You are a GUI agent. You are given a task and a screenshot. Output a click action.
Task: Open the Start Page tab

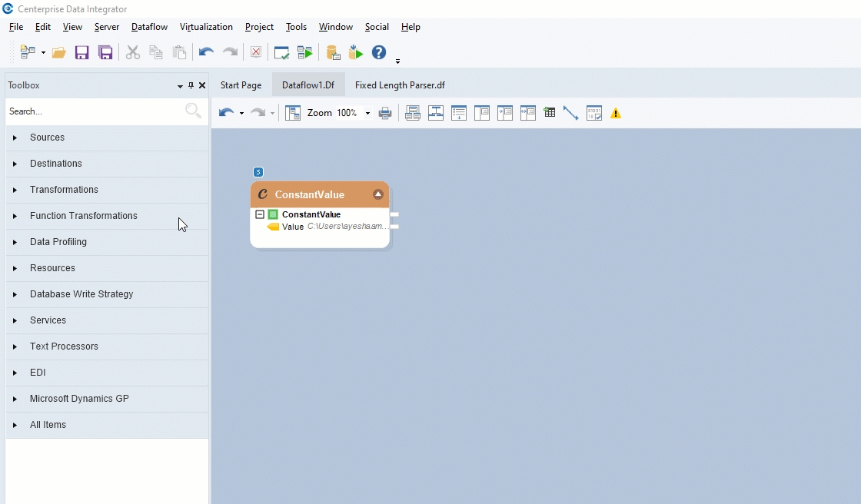coord(241,85)
